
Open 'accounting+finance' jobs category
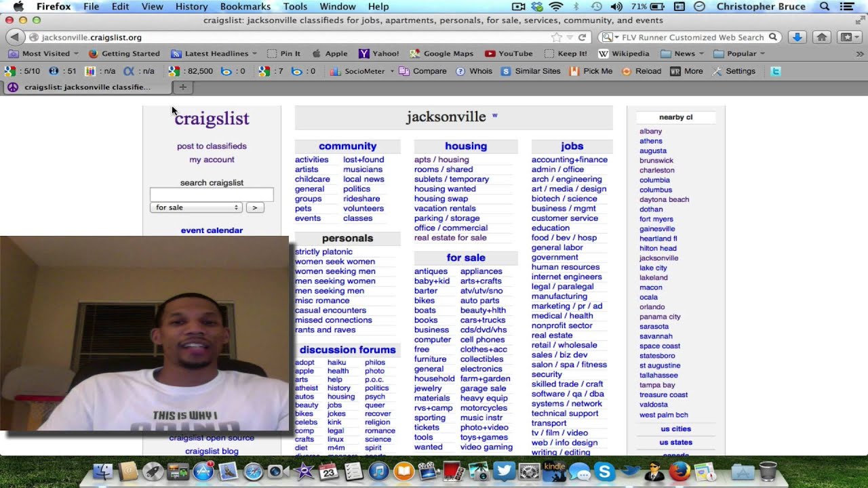pos(570,160)
